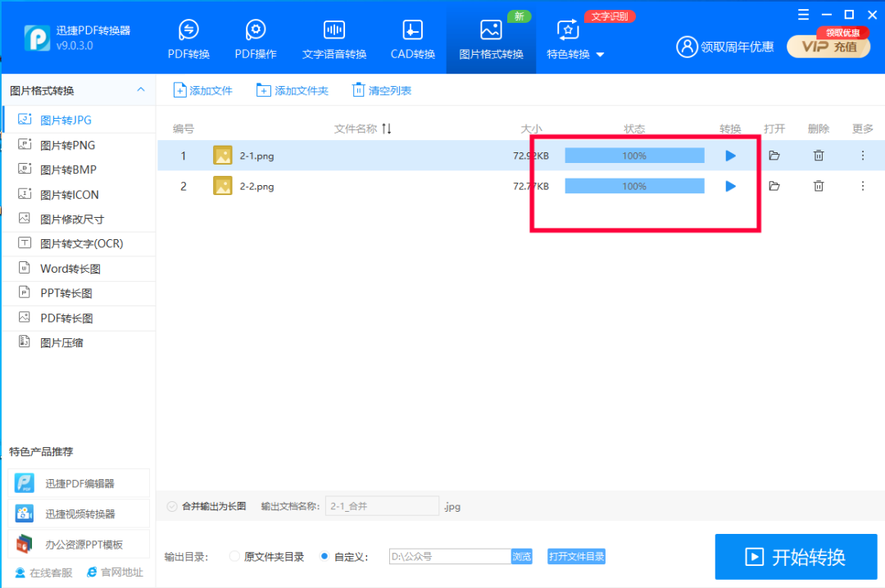Open more options for 2-1.png
This screenshot has height=588, width=885.
(862, 155)
